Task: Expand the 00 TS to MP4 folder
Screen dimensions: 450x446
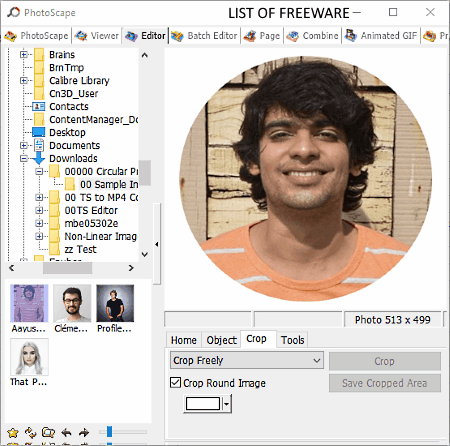Action: click(39, 197)
